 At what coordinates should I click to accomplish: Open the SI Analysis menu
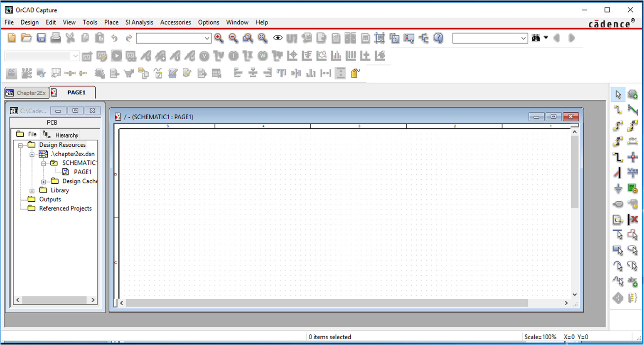coord(139,22)
